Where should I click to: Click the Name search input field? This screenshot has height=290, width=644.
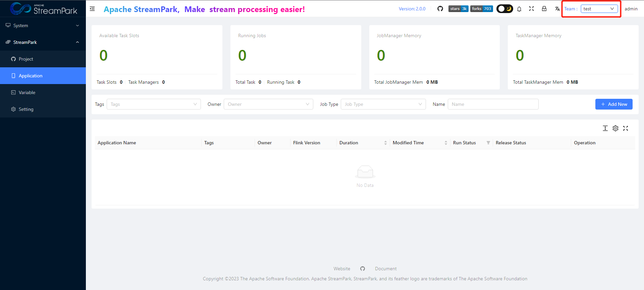493,104
